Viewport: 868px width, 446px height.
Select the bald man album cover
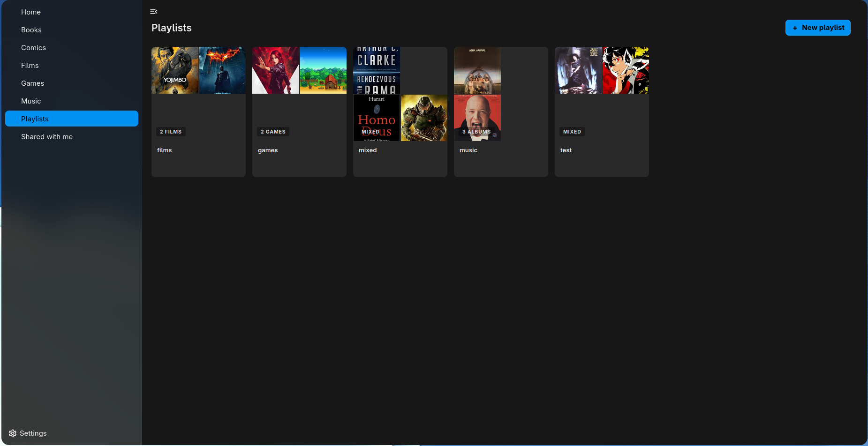pyautogui.click(x=477, y=118)
